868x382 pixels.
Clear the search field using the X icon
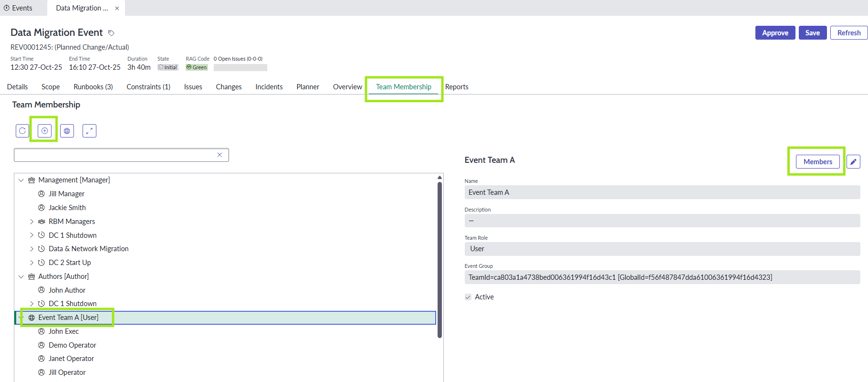pos(220,155)
